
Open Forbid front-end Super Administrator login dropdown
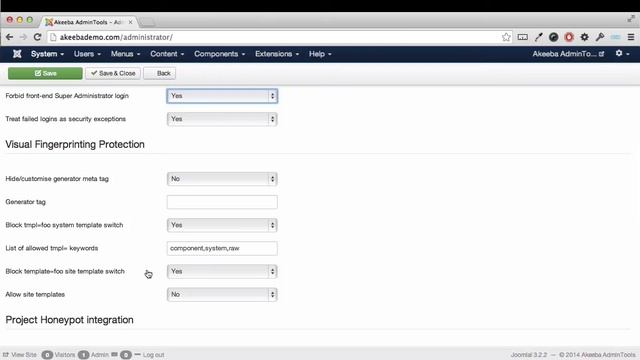(x=222, y=96)
